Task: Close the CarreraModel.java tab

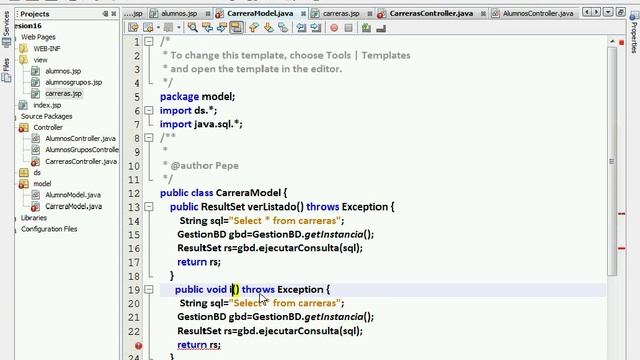Action: point(303,14)
